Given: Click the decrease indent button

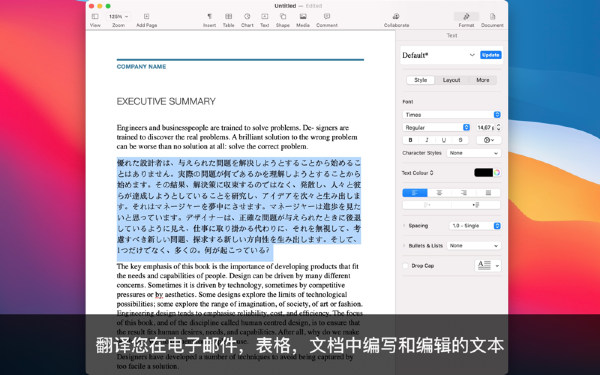Looking at the screenshot, I should coord(427,205).
